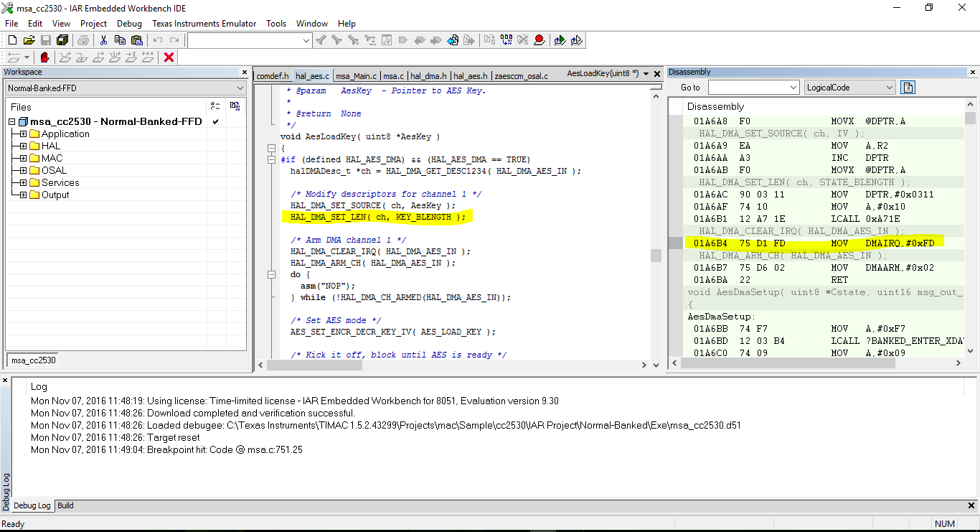The height and width of the screenshot is (532, 980).
Task: Click the red hand Break icon
Action: (x=45, y=57)
